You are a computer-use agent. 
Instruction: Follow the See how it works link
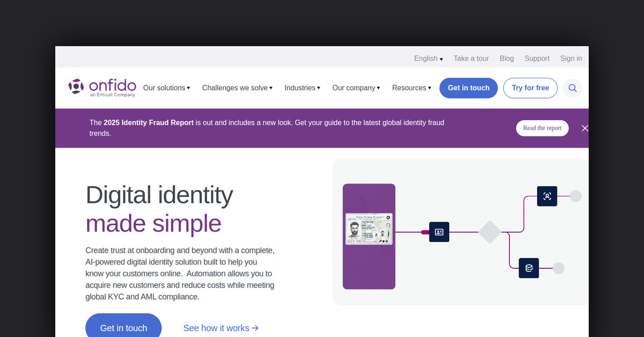pyautogui.click(x=221, y=328)
